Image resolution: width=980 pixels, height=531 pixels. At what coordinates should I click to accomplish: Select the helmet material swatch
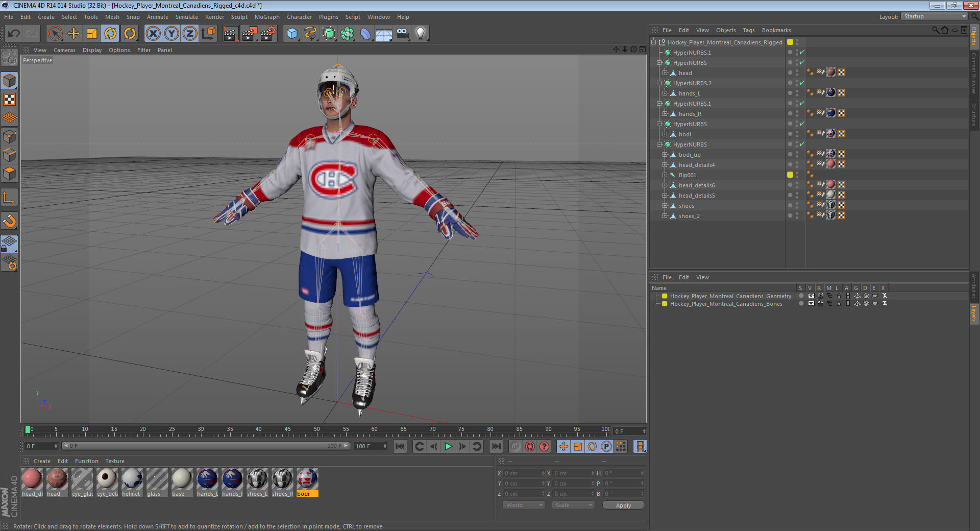click(132, 482)
